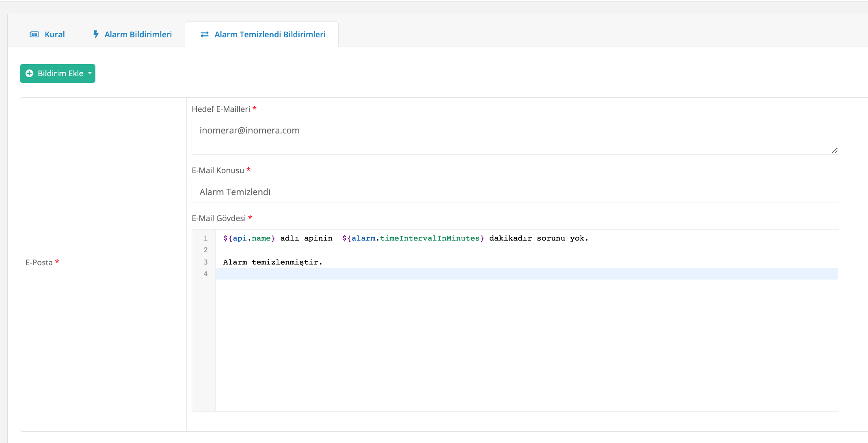The image size is (868, 443).
Task: Click line number 2 in editor gutter
Action: pyautogui.click(x=205, y=250)
